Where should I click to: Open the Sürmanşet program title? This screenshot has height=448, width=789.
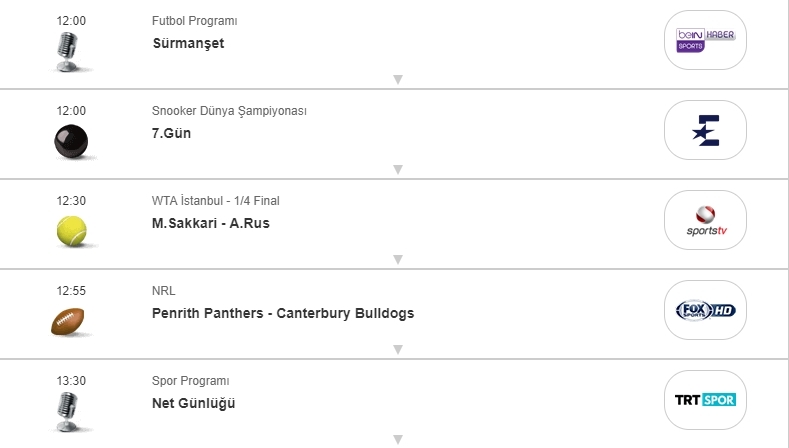click(x=189, y=44)
